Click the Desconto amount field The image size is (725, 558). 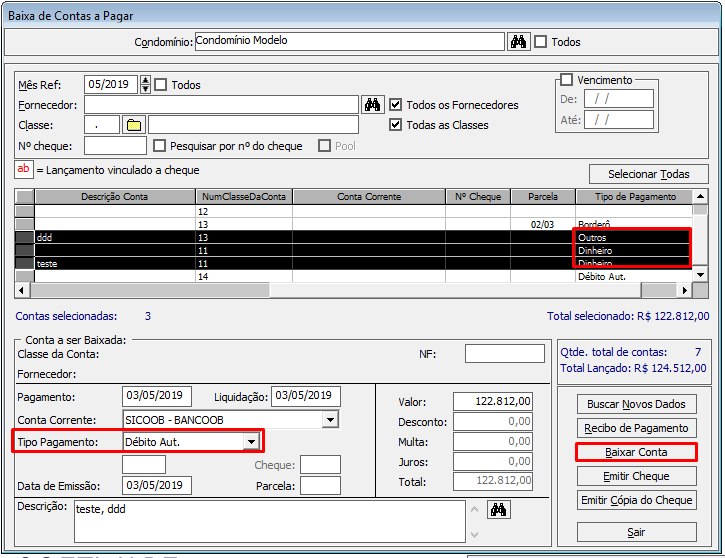[x=493, y=421]
